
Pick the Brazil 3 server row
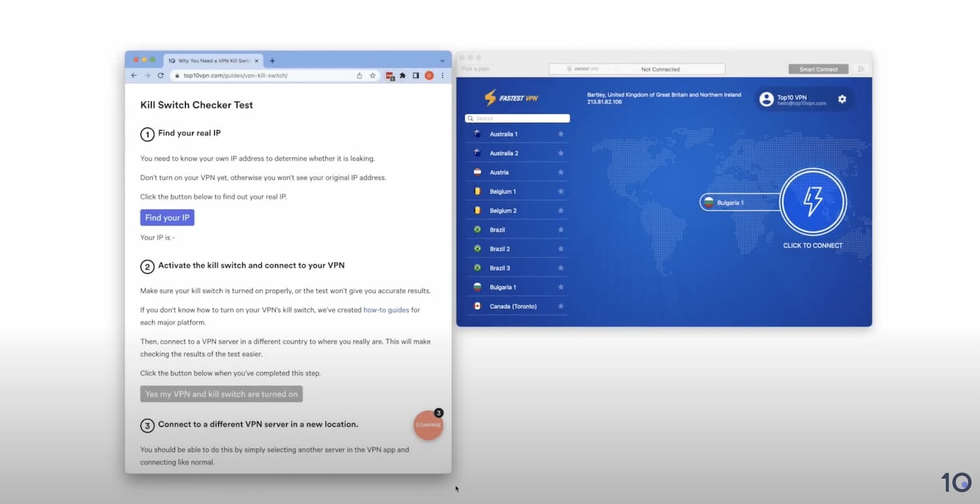517,268
